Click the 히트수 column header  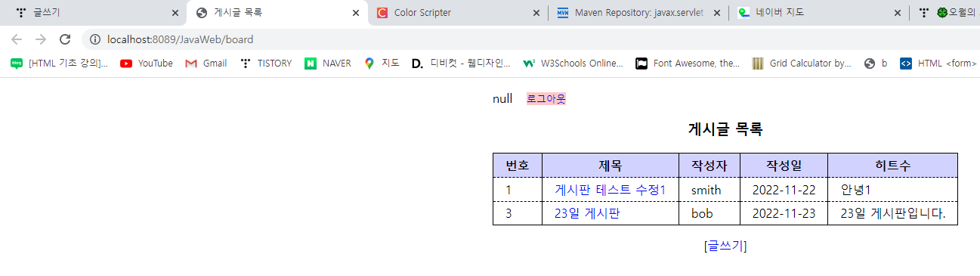[x=892, y=166]
